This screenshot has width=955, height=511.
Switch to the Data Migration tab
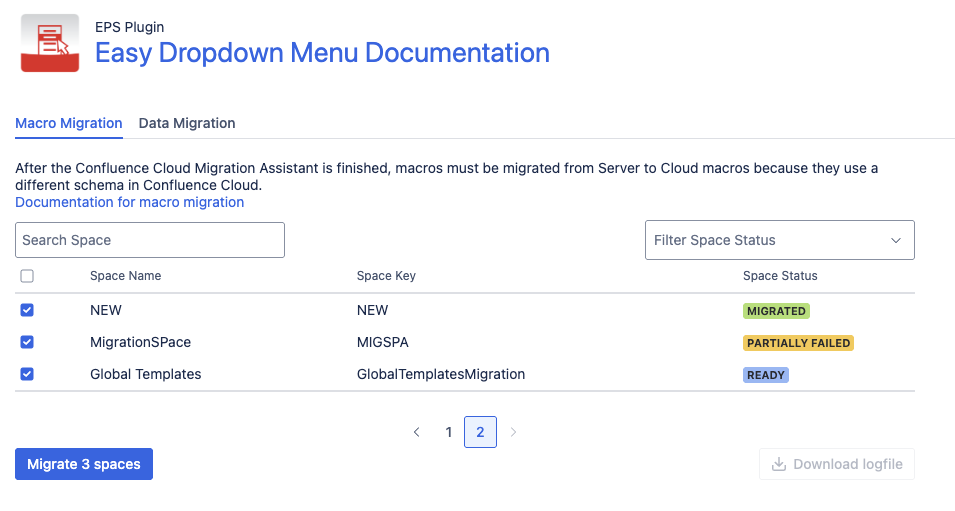tap(187, 123)
